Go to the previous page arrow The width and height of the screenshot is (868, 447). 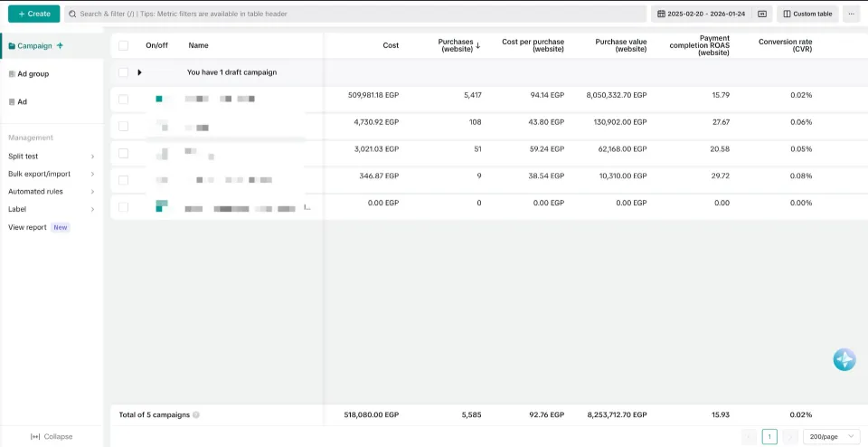(x=749, y=436)
